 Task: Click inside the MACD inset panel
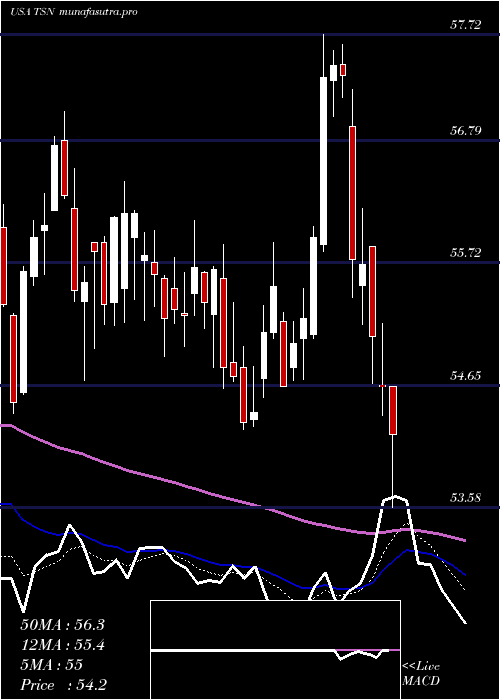pyautogui.click(x=275, y=650)
